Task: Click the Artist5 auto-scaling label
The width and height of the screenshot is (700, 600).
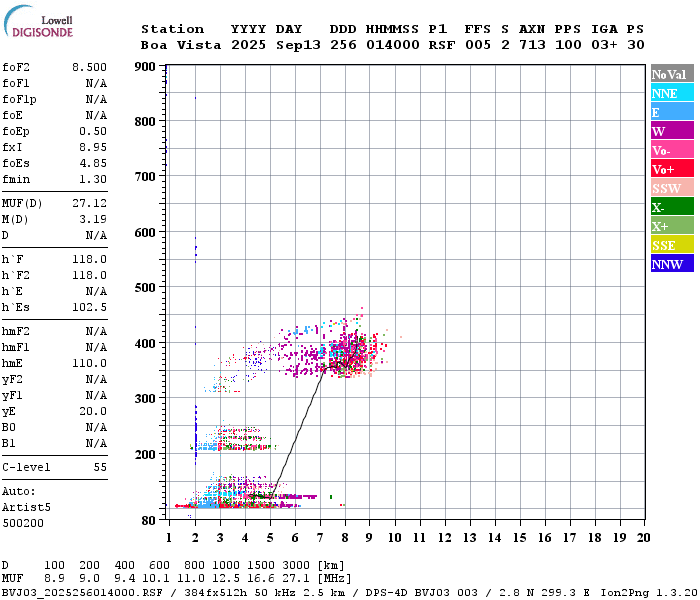Action: (x=26, y=508)
